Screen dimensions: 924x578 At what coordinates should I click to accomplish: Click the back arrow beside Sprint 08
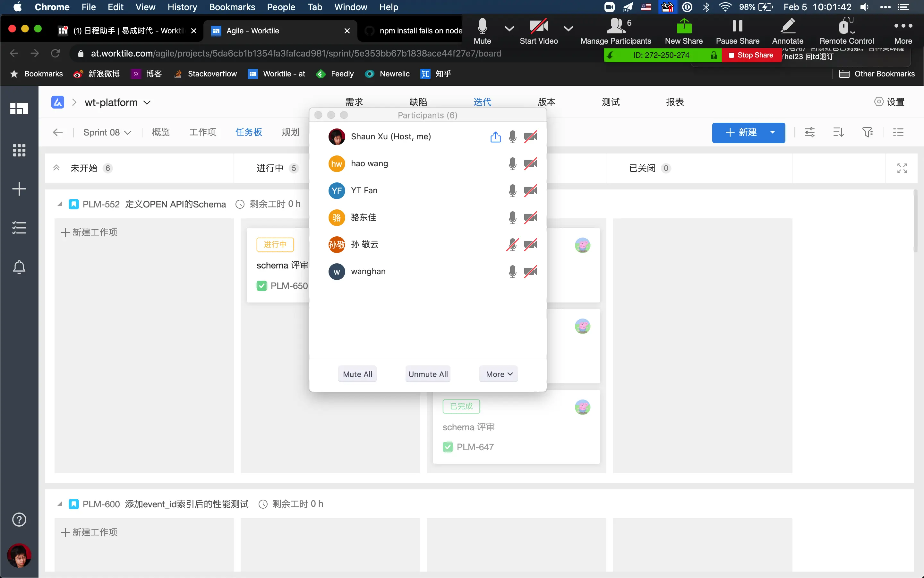58,132
